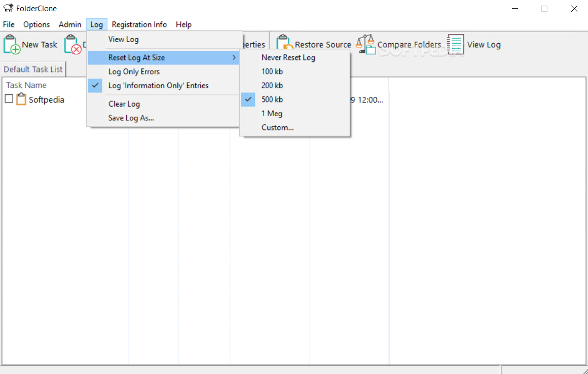Click the Softpedia task clipboard icon

click(21, 99)
